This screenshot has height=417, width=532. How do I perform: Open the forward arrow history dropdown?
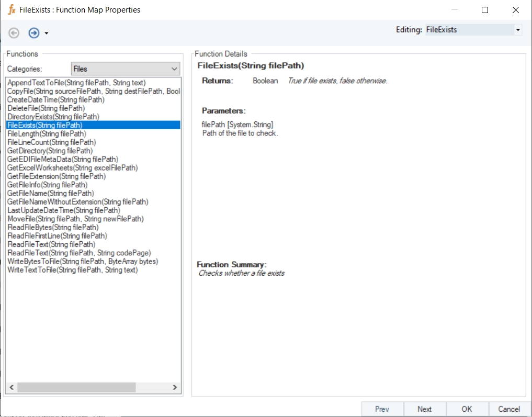(47, 33)
